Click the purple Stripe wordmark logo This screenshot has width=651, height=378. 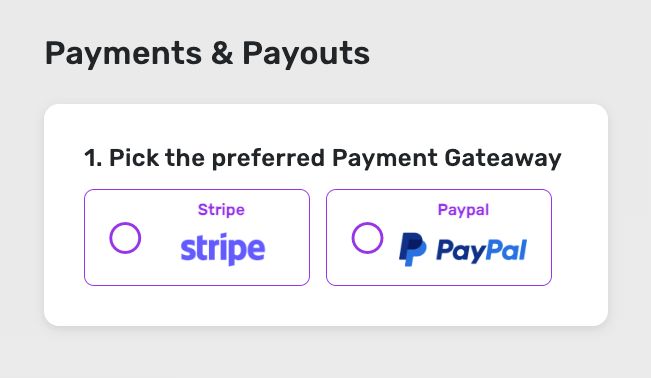(x=223, y=249)
